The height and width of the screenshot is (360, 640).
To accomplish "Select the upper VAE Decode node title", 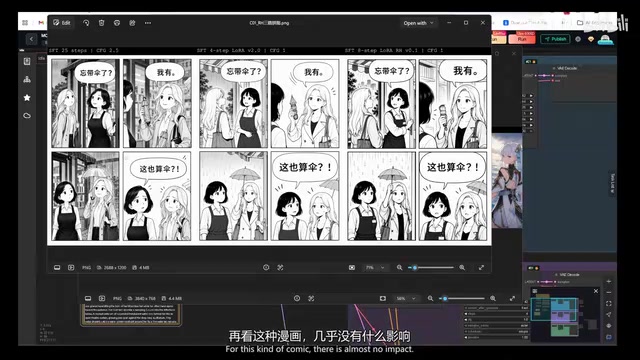I will point(567,68).
